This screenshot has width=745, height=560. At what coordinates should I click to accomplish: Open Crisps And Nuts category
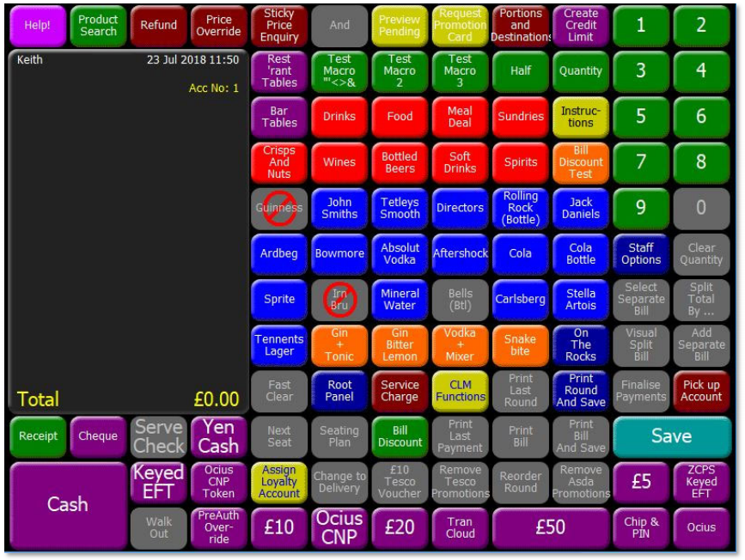point(279,162)
